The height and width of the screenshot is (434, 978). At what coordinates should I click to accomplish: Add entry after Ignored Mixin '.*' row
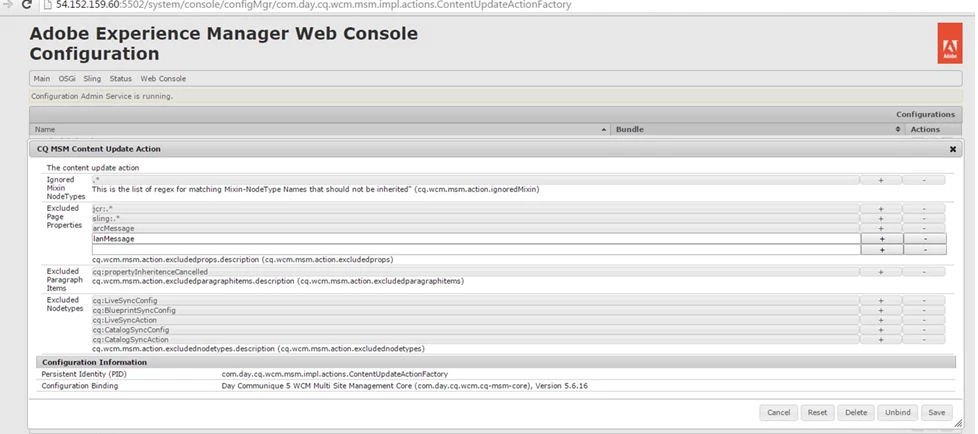881,180
